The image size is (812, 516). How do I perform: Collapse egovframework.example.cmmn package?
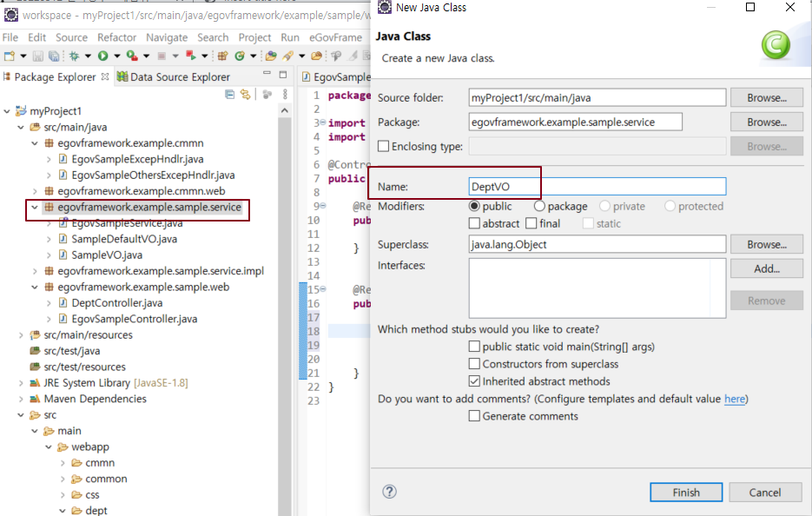35,143
